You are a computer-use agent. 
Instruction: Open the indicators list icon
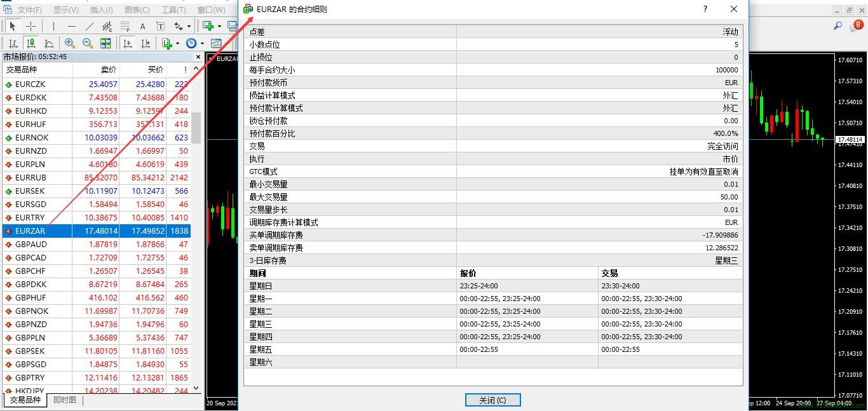pyautogui.click(x=167, y=43)
